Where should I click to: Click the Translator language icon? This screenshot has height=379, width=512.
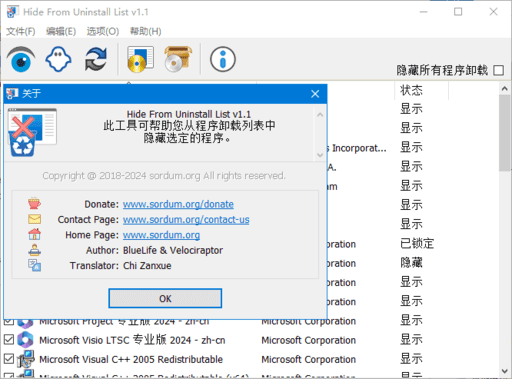coord(34,265)
